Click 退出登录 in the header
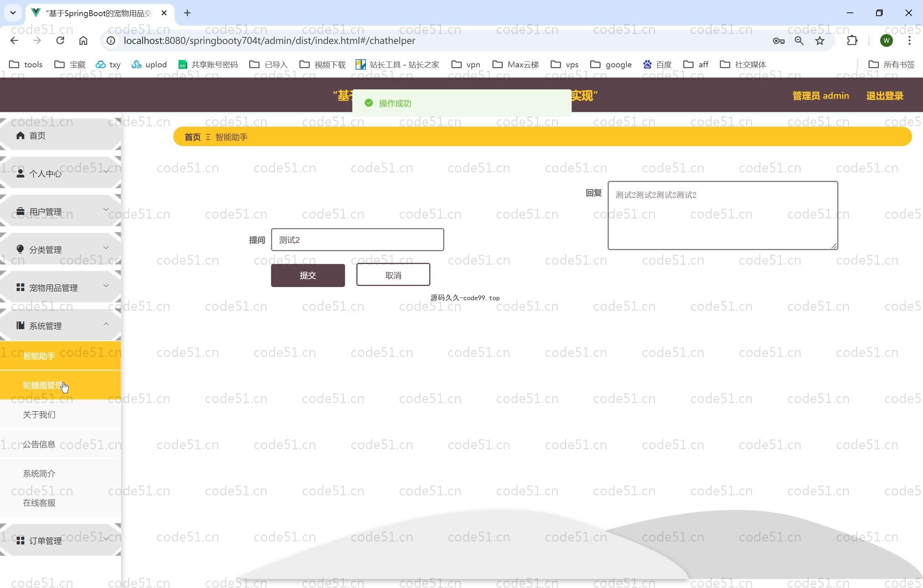 885,96
